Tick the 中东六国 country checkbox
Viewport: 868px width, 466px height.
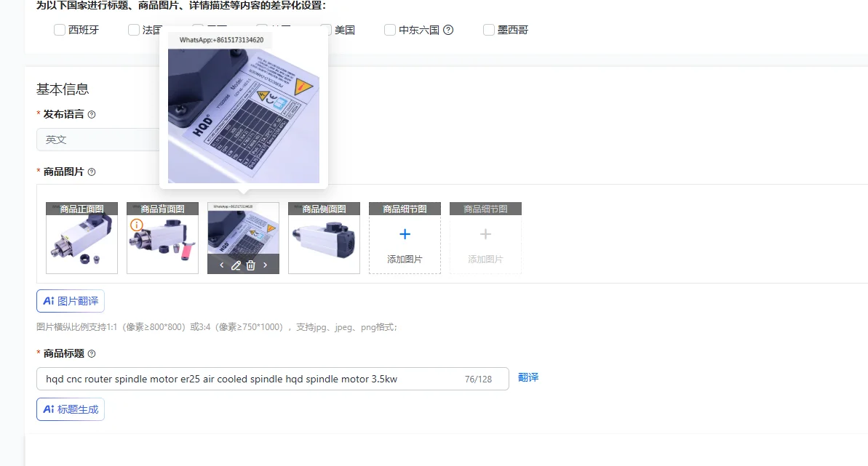point(390,30)
